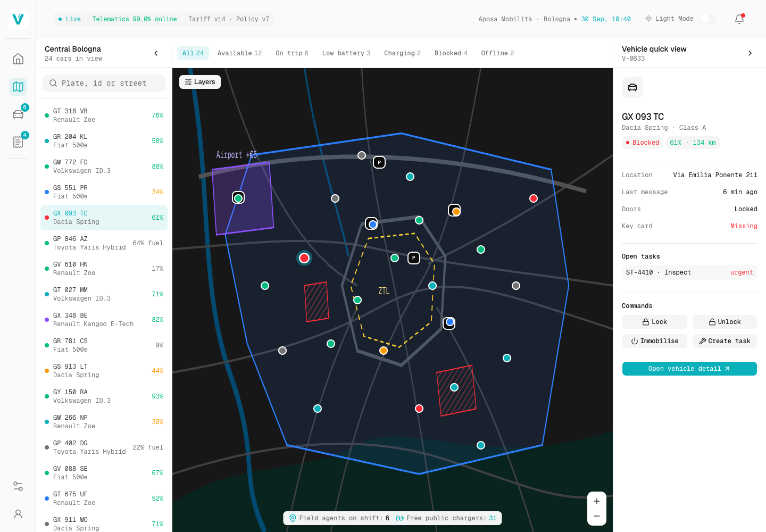This screenshot has height=532, width=766.
Task: Open the Tasks clipboard sidebar icon
Action: point(18,142)
